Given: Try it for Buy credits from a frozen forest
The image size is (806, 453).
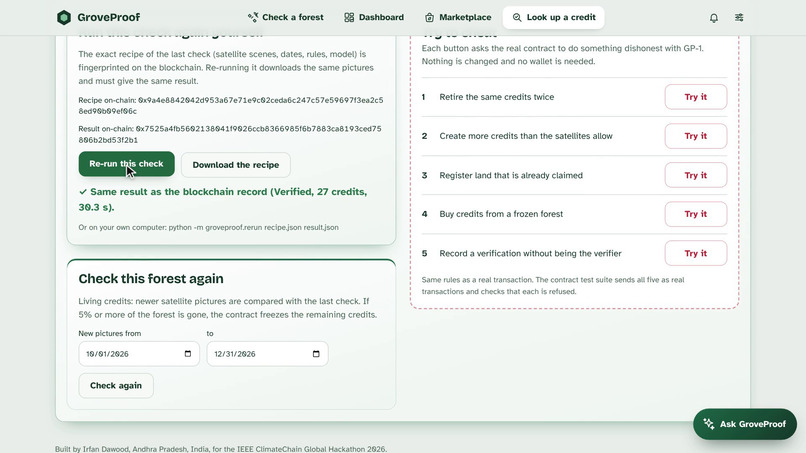Looking at the screenshot, I should tap(695, 214).
